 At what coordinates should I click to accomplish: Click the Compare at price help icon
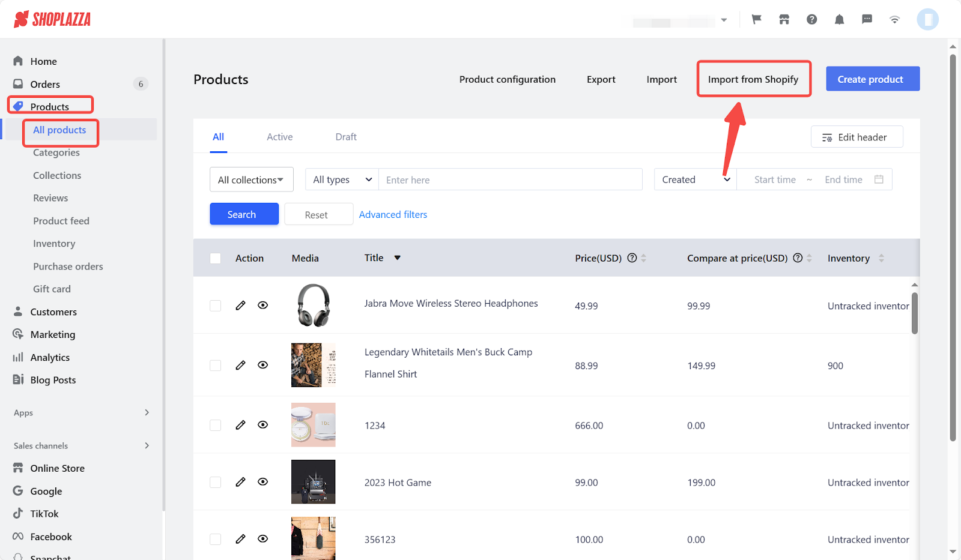[x=798, y=257]
